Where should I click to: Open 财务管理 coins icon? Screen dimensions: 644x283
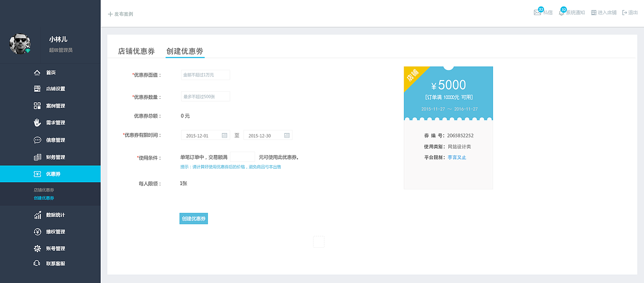[37, 157]
